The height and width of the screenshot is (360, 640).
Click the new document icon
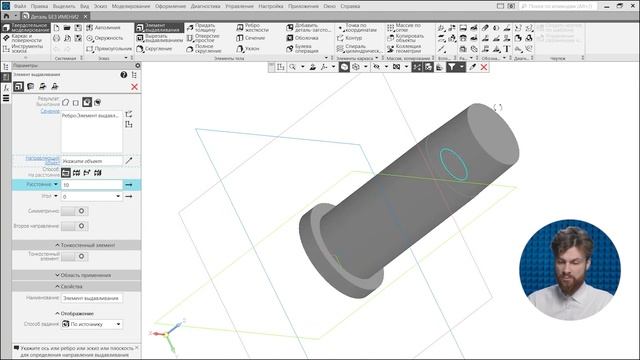pos(56,28)
